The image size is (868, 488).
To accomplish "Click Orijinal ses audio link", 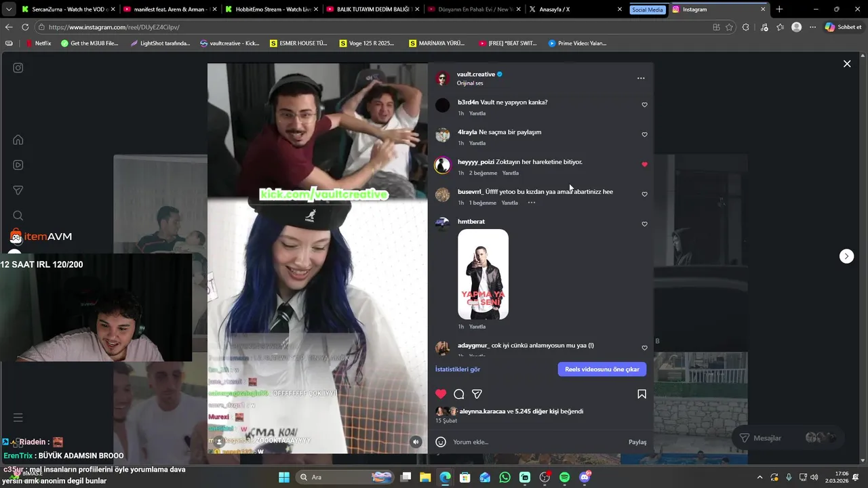I will (x=470, y=83).
